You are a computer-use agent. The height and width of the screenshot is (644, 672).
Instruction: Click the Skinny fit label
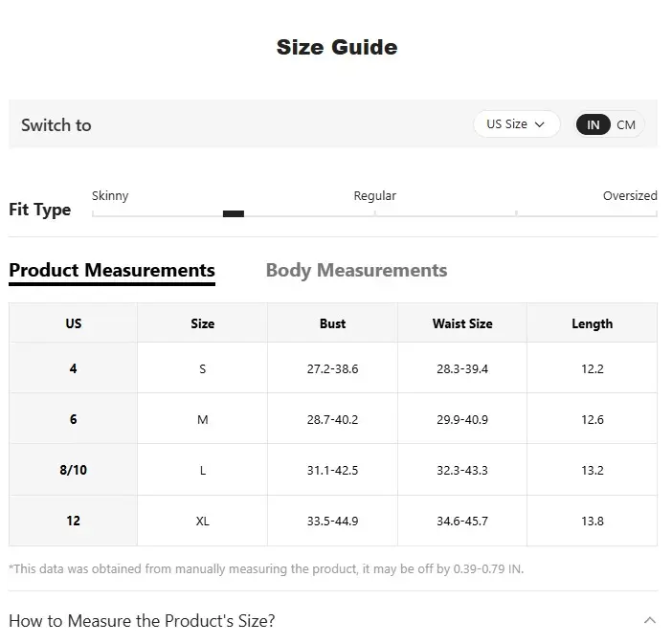click(110, 195)
